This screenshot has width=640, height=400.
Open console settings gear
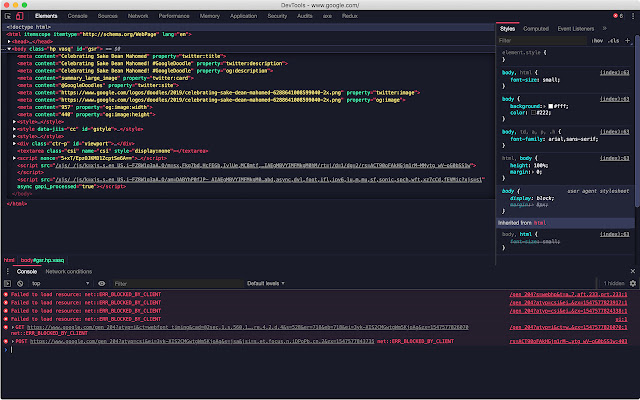click(633, 283)
